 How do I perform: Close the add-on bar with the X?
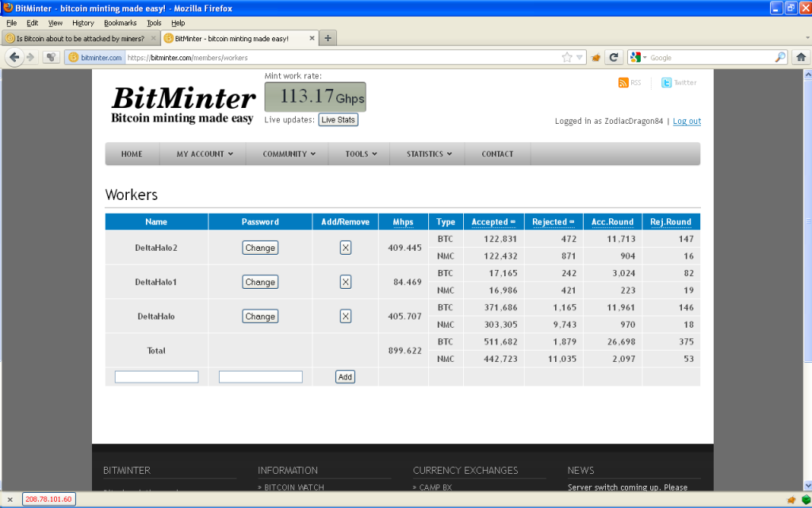point(10,500)
